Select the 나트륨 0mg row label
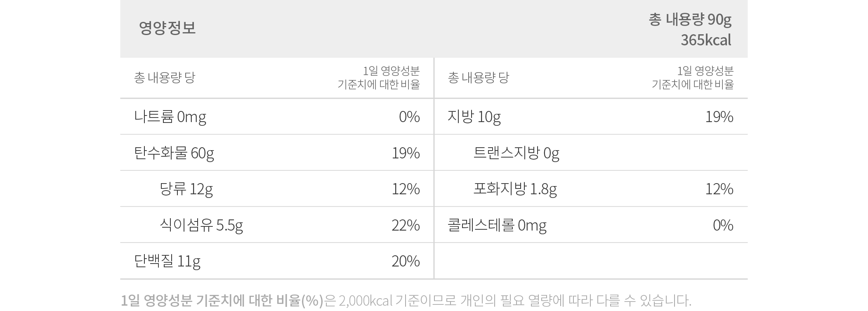The height and width of the screenshot is (311, 868). [170, 117]
